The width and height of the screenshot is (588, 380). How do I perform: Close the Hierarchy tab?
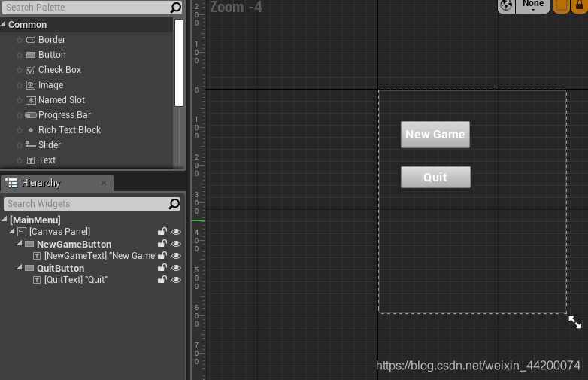tap(104, 183)
